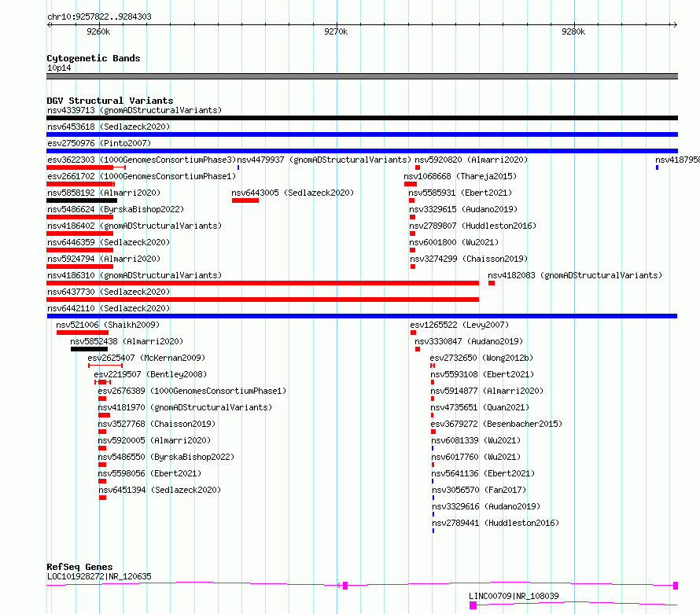Select nsv4182083 gnomADStructuralVariants label

point(575,275)
